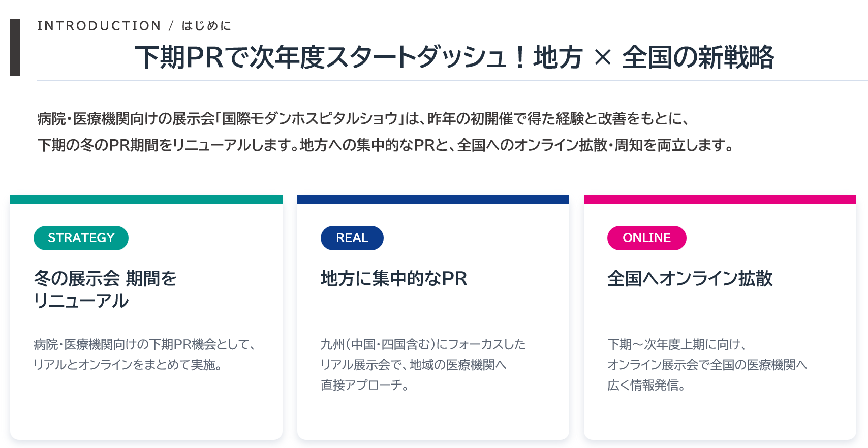Click the 全国の新戦略 part of the heading
This screenshot has height=448, width=868.
(698, 57)
